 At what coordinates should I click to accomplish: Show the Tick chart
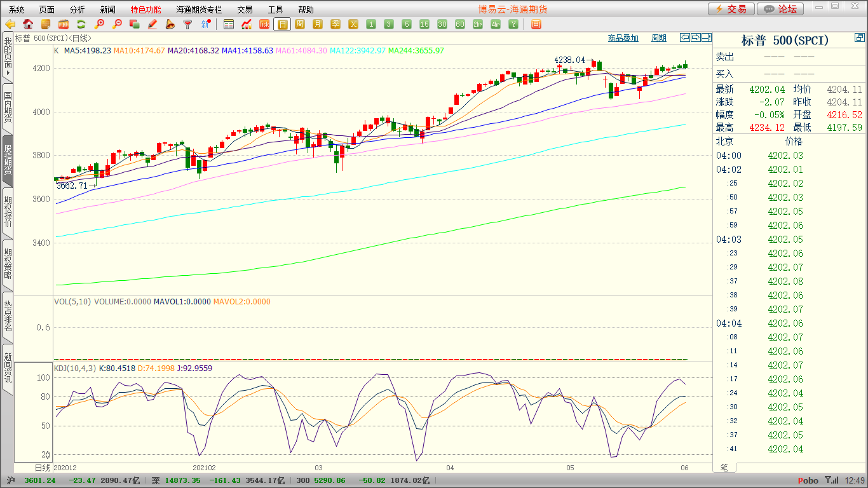point(264,24)
